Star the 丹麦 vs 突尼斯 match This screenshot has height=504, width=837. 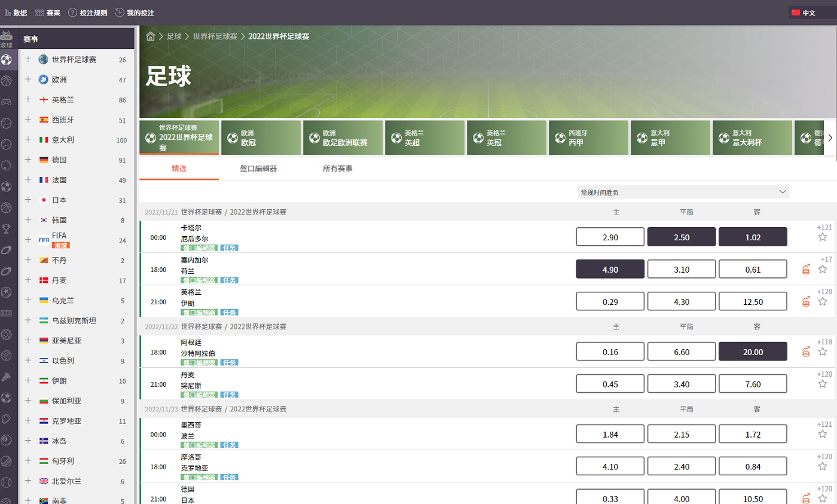(823, 384)
